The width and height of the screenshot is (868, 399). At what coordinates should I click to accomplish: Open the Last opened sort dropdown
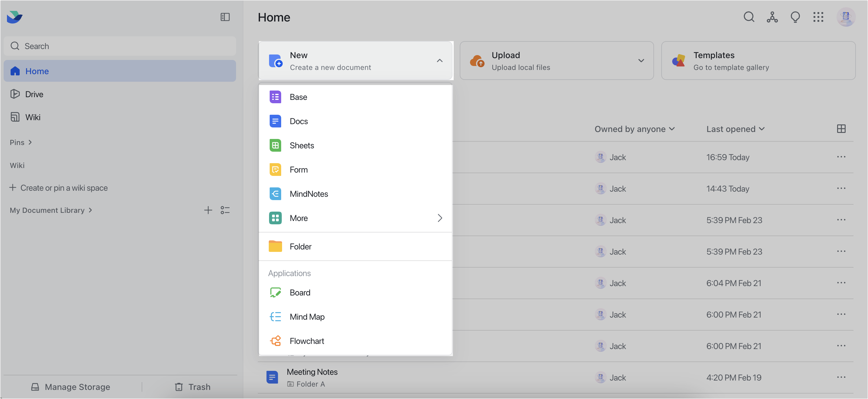735,129
